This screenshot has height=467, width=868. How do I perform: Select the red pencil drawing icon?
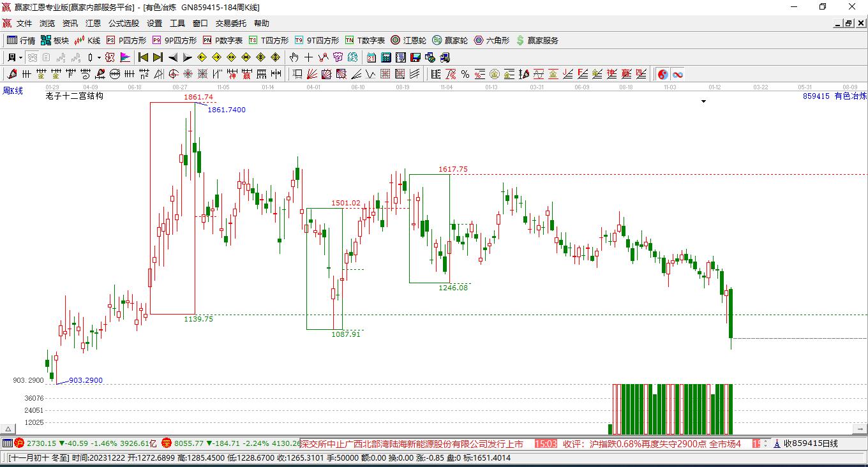(x=11, y=75)
